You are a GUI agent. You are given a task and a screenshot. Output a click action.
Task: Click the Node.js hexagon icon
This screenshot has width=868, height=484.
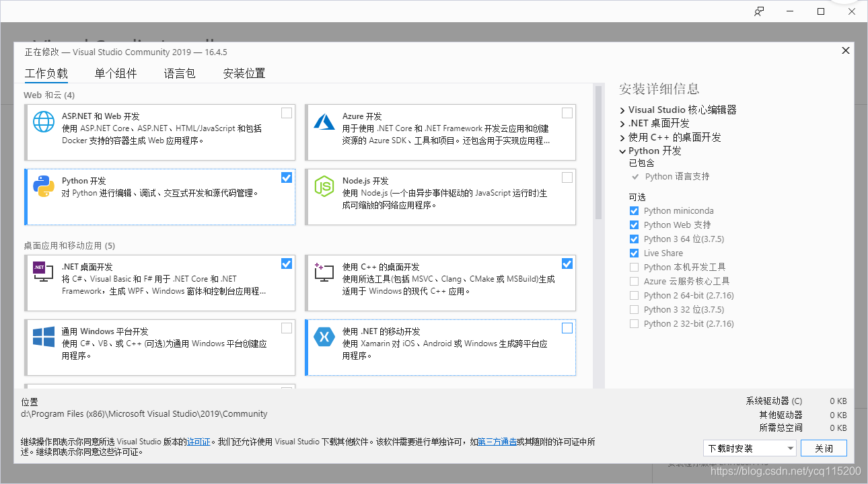[324, 186]
